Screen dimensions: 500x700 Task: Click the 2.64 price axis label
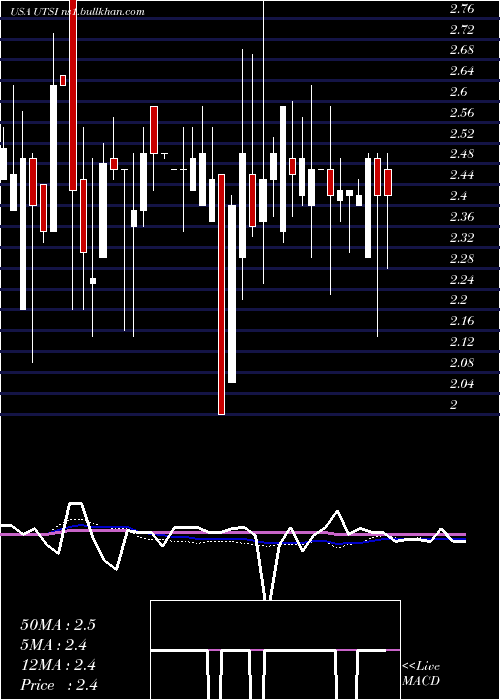(462, 71)
